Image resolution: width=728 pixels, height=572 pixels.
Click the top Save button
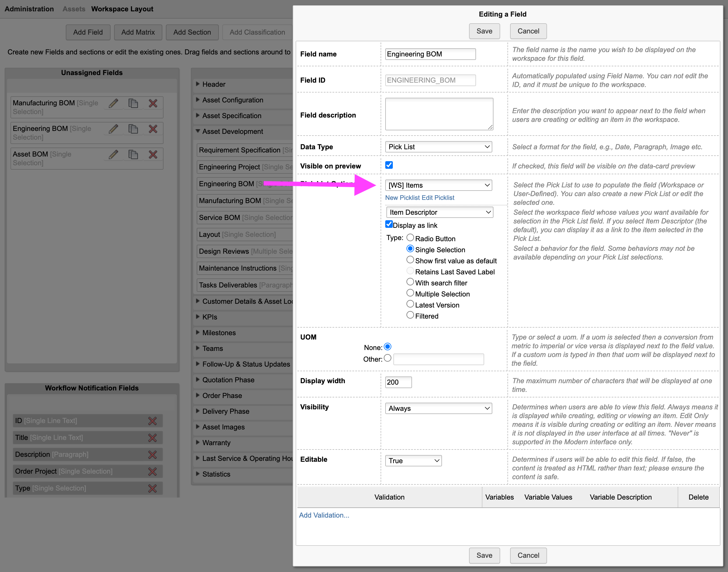[x=484, y=31]
